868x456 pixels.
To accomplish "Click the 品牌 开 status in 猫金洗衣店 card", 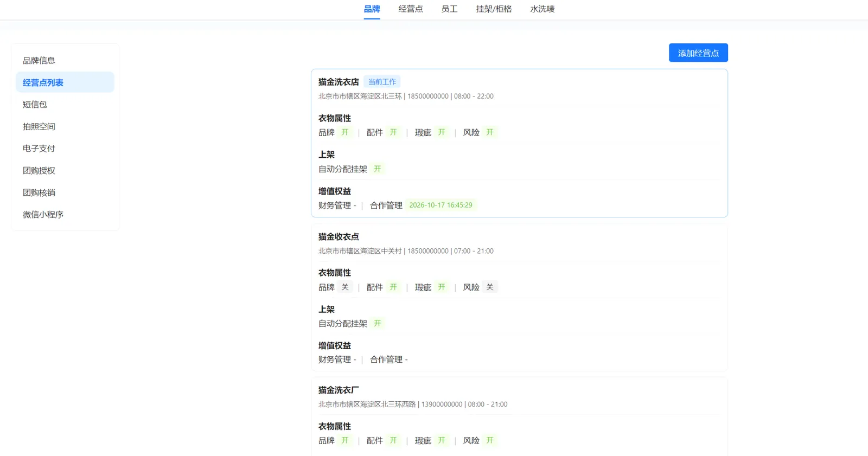I will [345, 132].
